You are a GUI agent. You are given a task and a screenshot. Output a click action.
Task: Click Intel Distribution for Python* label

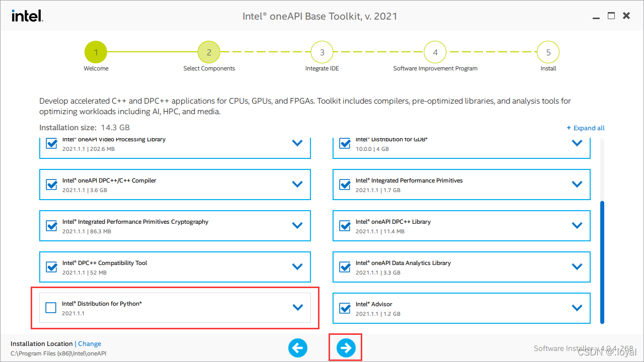102,304
